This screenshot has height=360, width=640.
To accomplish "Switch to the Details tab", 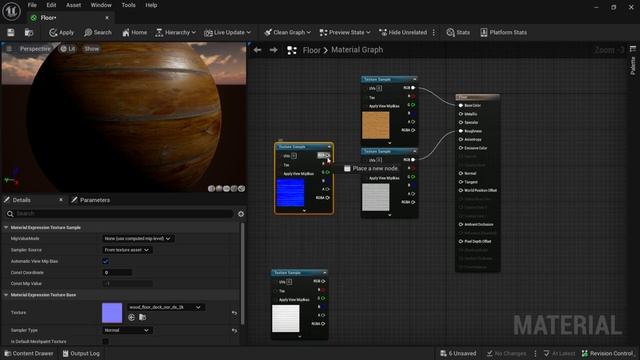I will click(21, 200).
